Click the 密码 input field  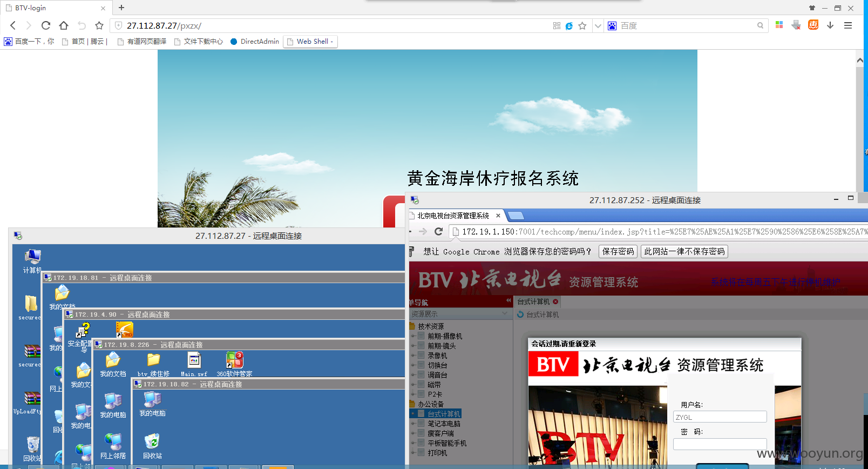coord(720,444)
